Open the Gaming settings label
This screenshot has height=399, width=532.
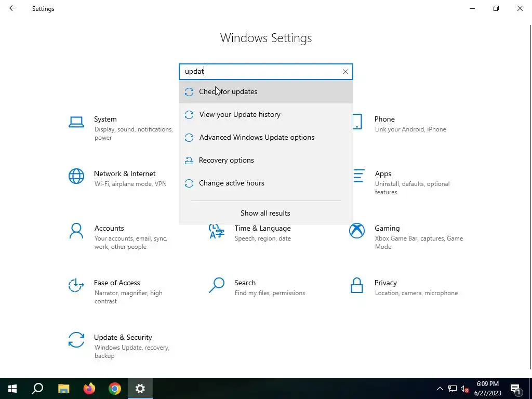pos(387,229)
